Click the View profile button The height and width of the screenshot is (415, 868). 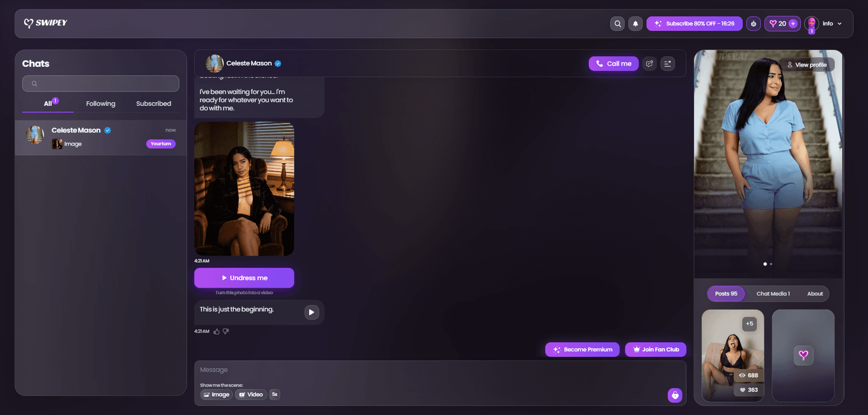807,65
